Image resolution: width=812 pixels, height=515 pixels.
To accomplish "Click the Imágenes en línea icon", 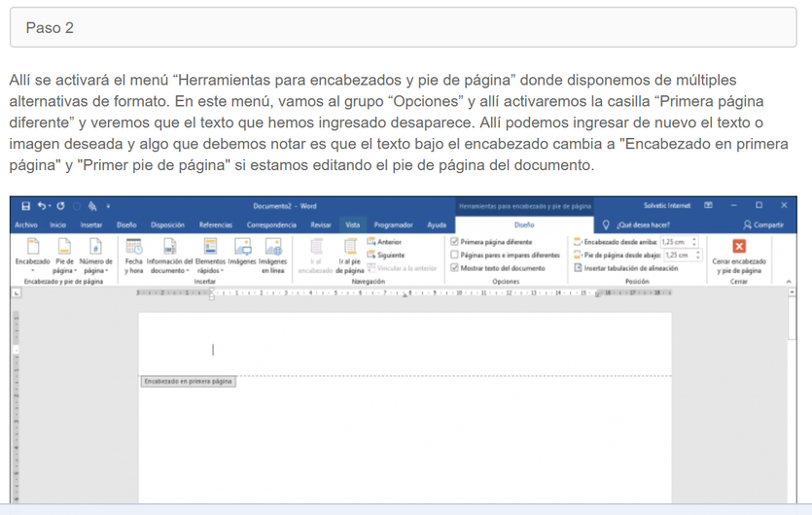I will [x=271, y=254].
